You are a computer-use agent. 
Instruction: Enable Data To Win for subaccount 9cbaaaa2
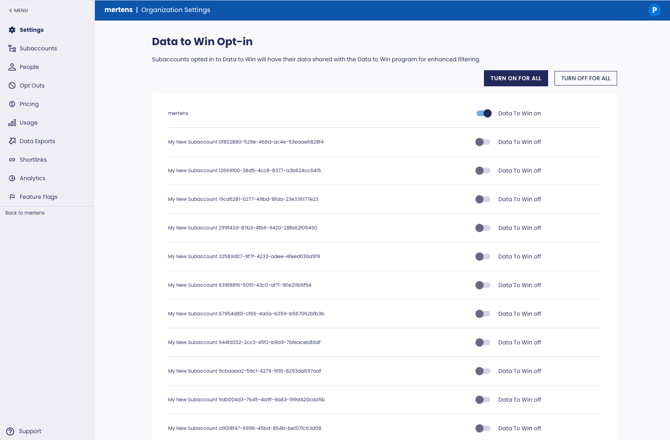click(x=483, y=371)
